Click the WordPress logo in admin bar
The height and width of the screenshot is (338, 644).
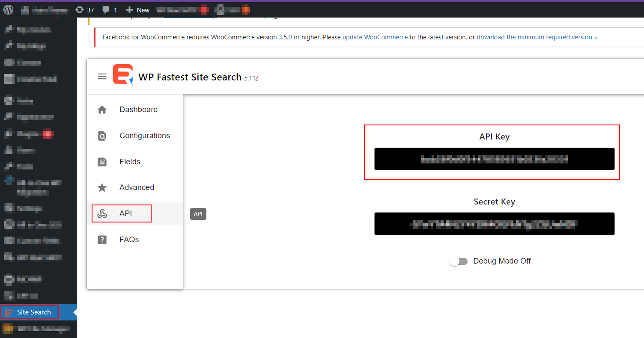point(9,9)
